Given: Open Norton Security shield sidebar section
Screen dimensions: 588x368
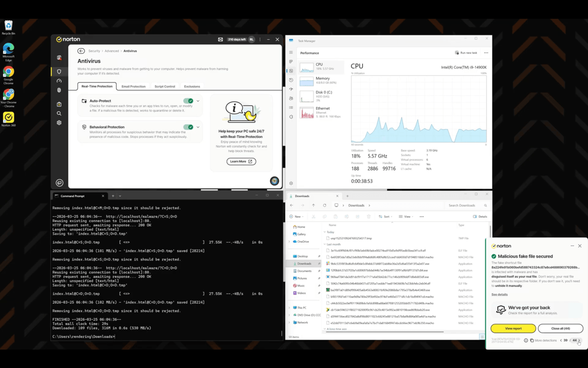Looking at the screenshot, I should (x=59, y=71).
